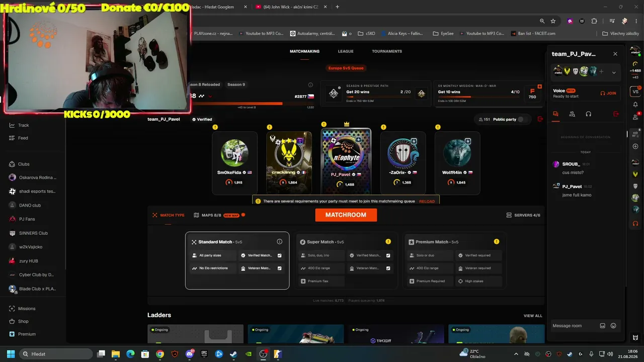The height and width of the screenshot is (362, 644).
Task: Click the Message room input field
Action: (574, 326)
